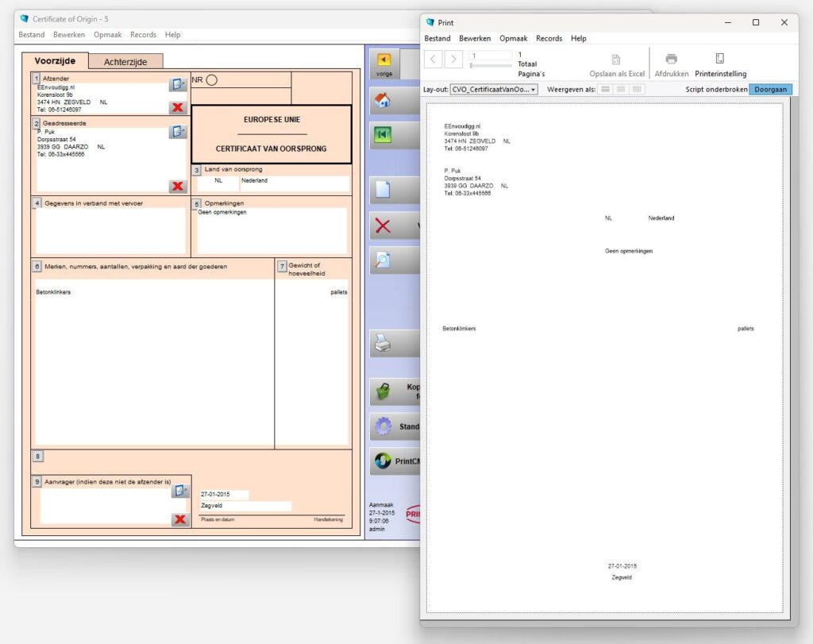Click the magnifier search icon button
Image resolution: width=813 pixels, height=644 pixels.
(x=383, y=260)
